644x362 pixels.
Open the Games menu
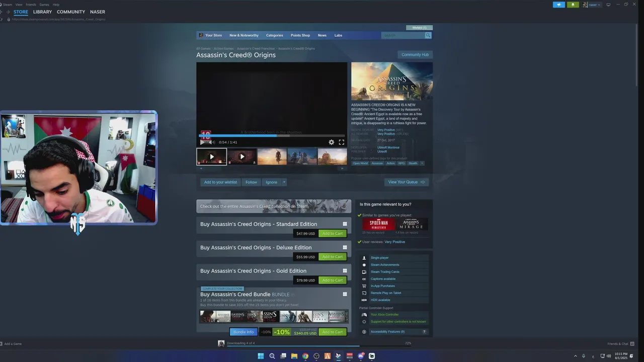44,5
